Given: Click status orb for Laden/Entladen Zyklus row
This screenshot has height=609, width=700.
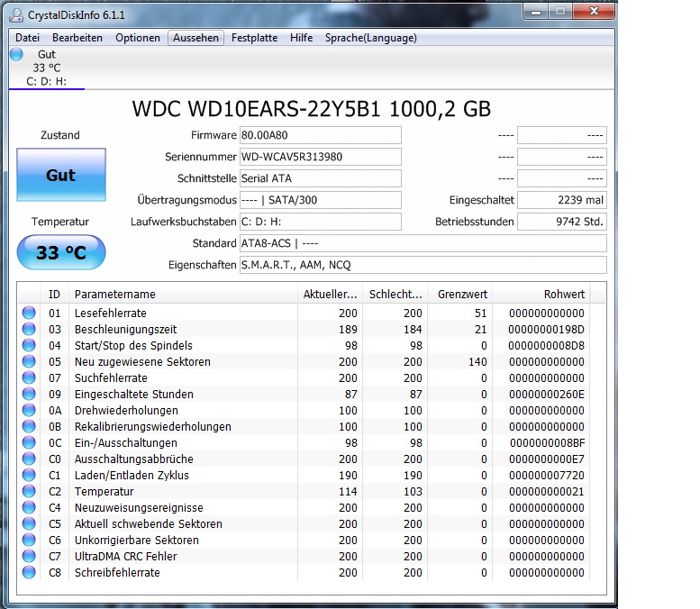Looking at the screenshot, I should [29, 475].
